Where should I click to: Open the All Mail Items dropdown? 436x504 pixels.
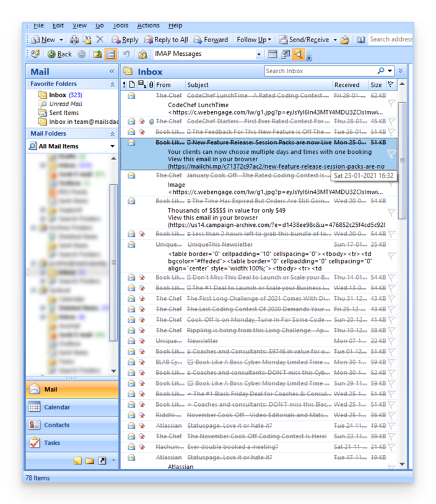[112, 146]
